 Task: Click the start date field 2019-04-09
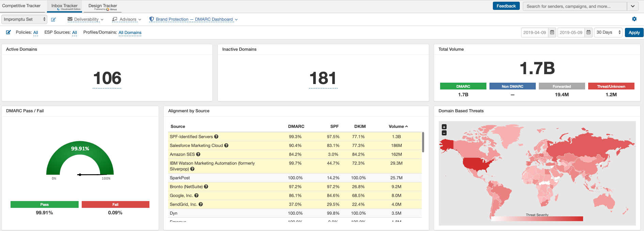pos(535,33)
